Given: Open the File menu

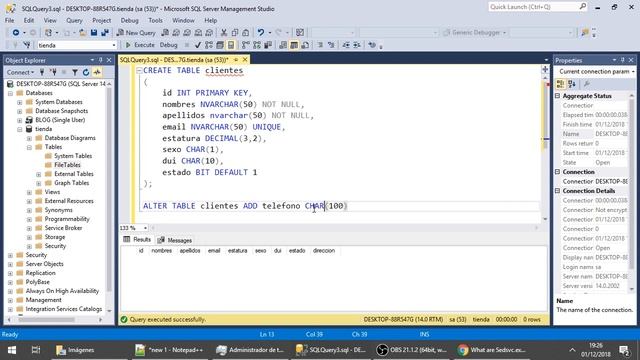Looking at the screenshot, I should coord(9,20).
